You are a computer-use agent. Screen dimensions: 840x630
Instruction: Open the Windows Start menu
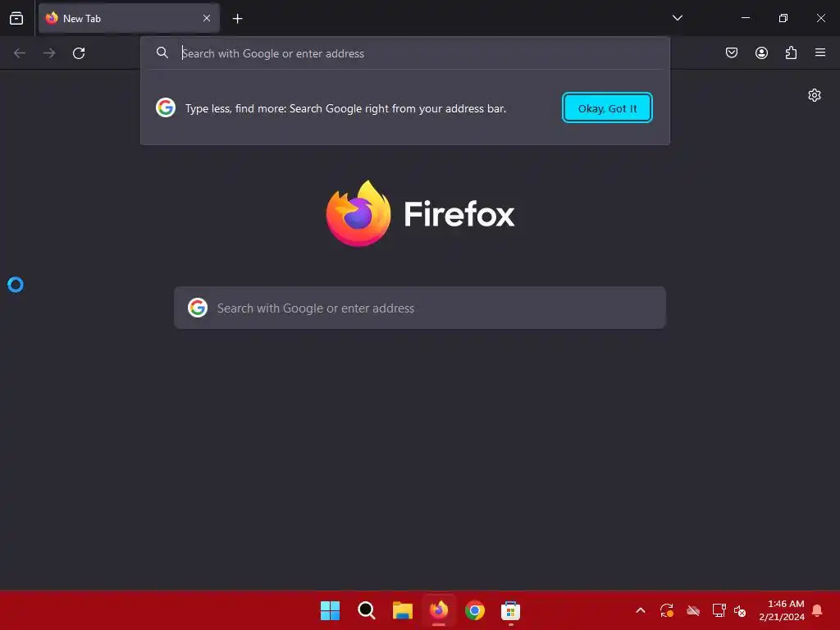coord(330,610)
